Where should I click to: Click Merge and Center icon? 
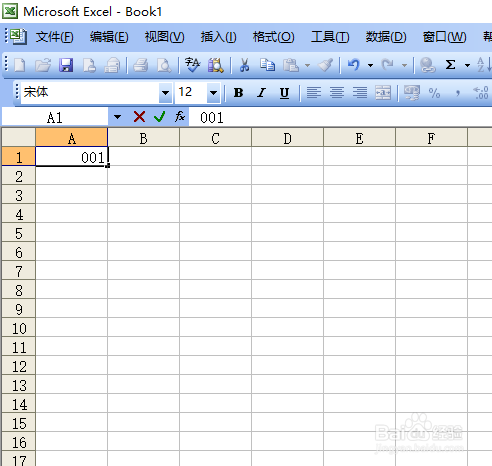point(383,92)
